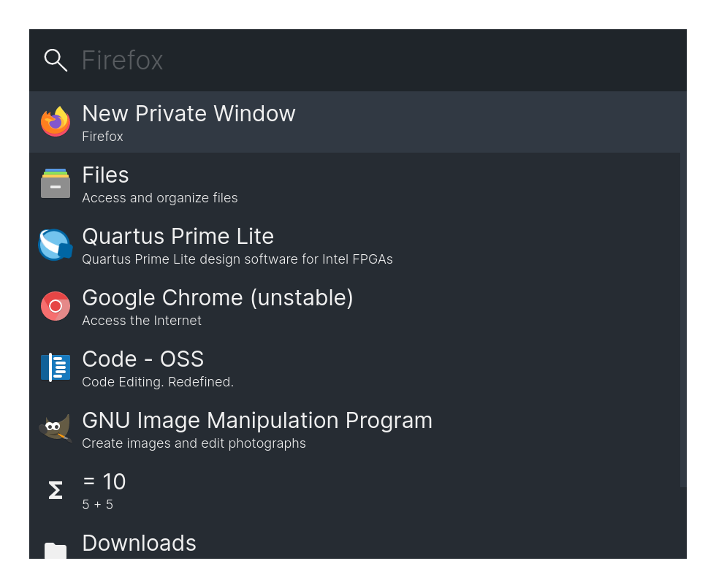Click the Files cabinet icon
The width and height of the screenshot is (716, 588).
[x=56, y=183]
